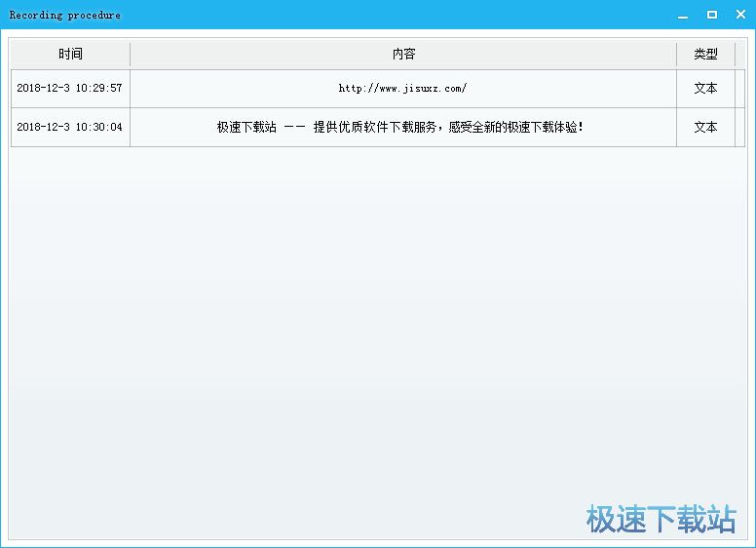Click the empty list area below the records

pos(378,322)
